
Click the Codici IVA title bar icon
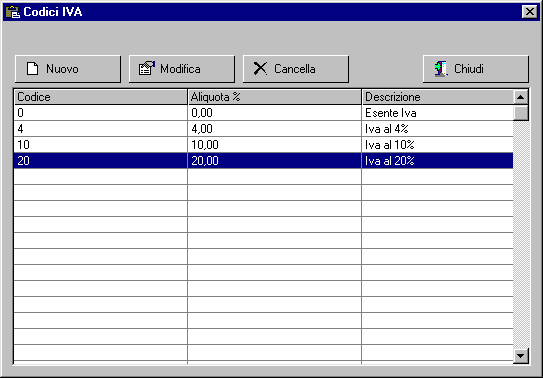click(13, 12)
